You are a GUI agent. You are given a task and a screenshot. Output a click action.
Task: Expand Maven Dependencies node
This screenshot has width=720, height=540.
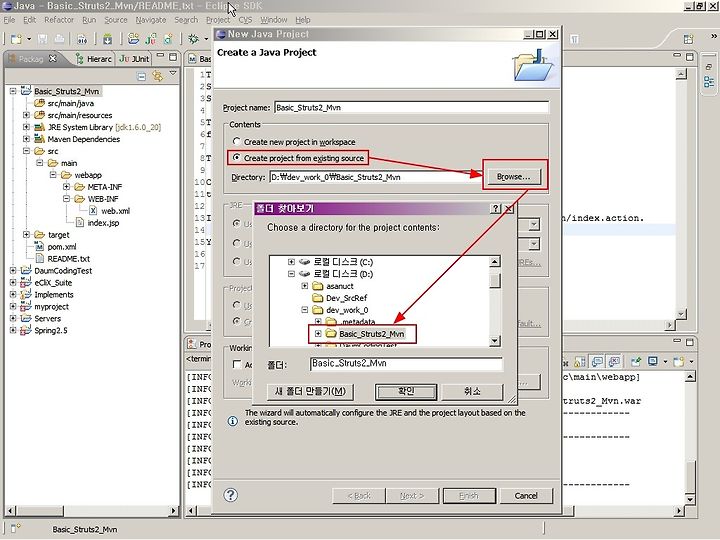point(27,139)
